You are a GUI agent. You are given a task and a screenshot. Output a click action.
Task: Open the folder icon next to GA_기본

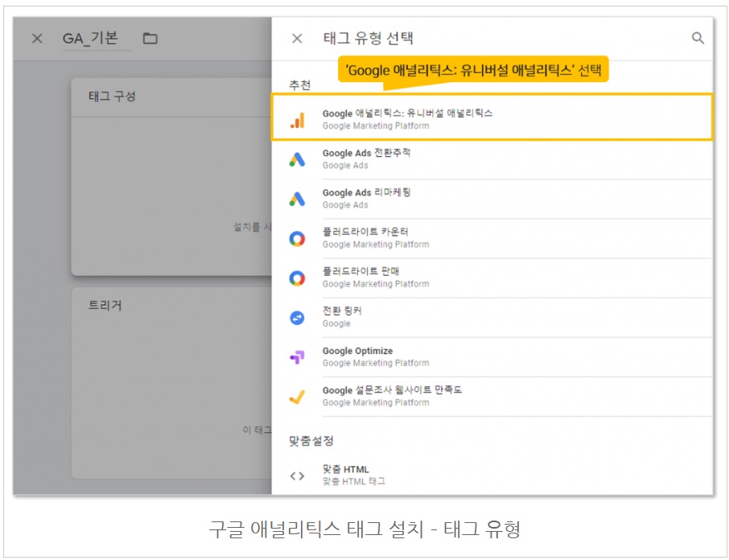pos(150,38)
